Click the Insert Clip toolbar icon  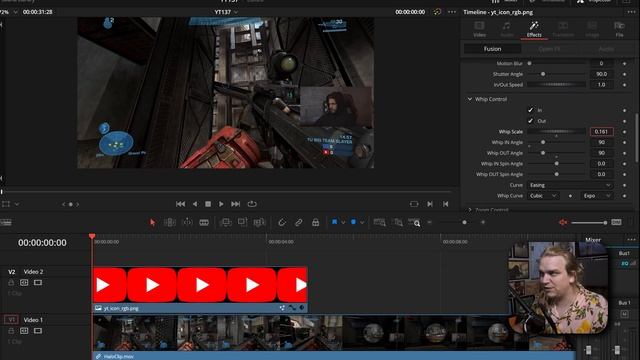point(225,222)
